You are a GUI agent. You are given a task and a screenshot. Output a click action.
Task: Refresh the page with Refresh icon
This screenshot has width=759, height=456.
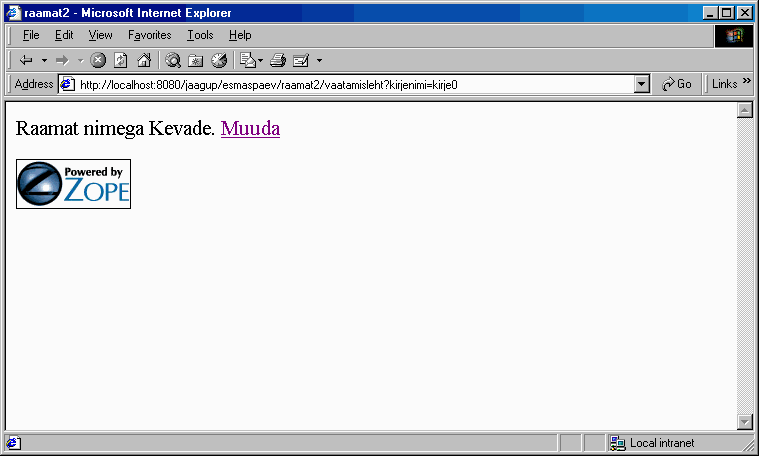click(121, 60)
